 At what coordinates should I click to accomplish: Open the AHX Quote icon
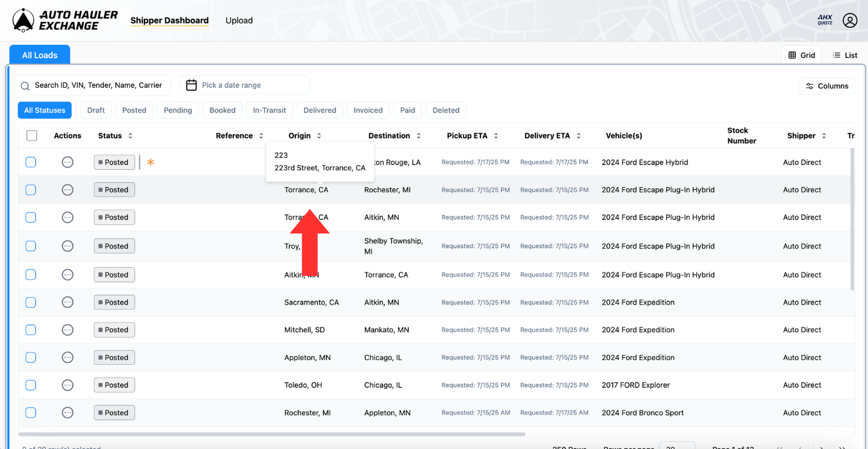[824, 20]
